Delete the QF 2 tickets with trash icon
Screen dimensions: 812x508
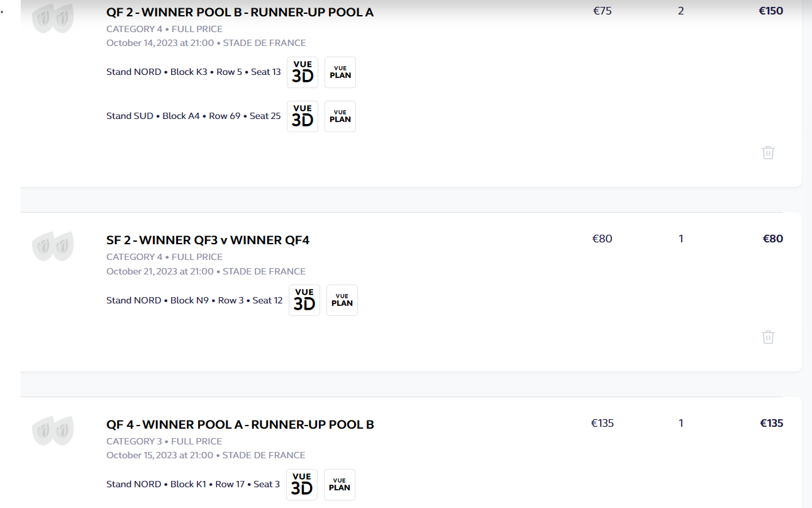tap(768, 152)
